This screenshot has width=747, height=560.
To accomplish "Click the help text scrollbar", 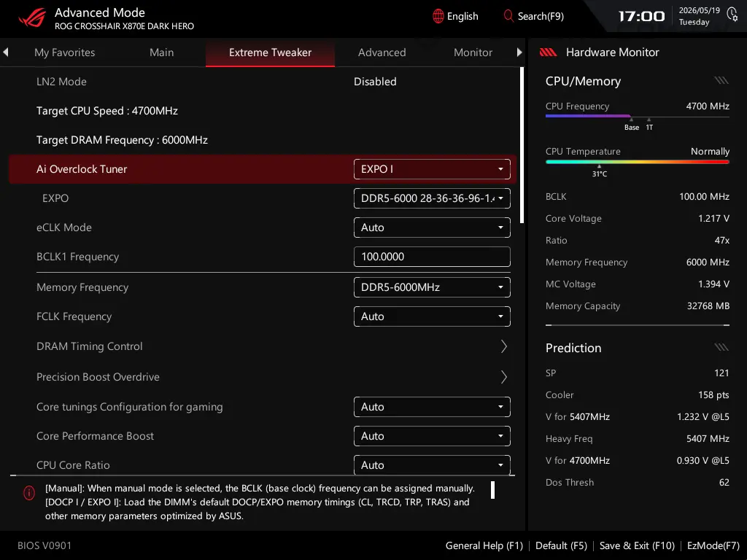I will pos(492,490).
